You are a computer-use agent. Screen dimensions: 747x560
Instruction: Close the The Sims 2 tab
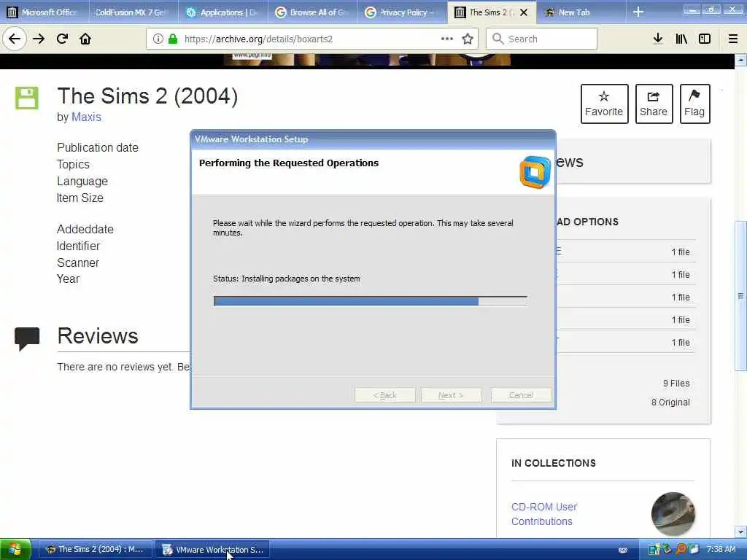coord(524,12)
